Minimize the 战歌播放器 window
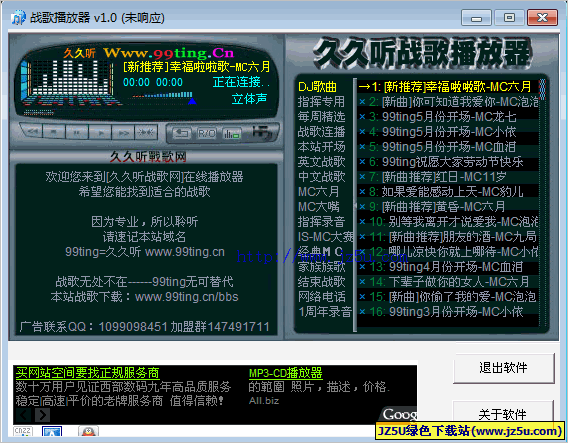 click(x=476, y=18)
